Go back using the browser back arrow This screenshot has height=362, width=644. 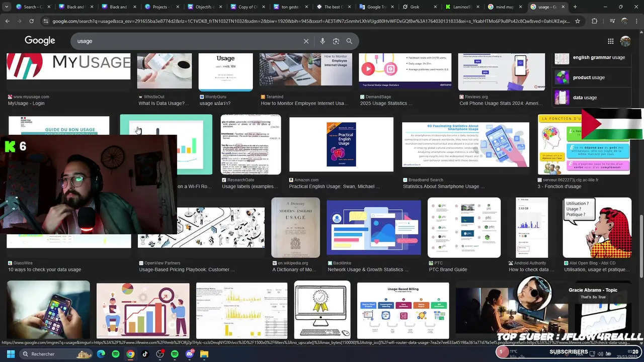[x=7, y=21]
